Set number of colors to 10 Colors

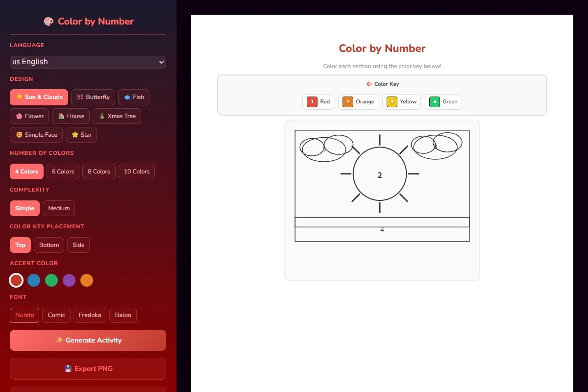137,171
